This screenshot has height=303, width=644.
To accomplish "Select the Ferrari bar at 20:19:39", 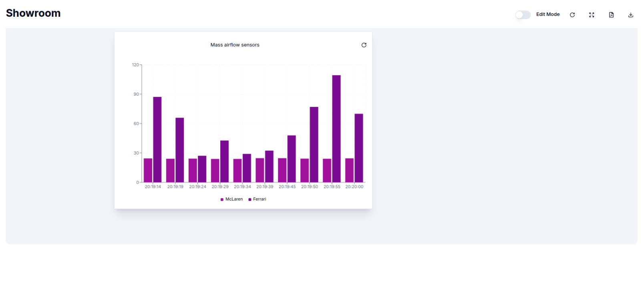I will [x=269, y=167].
